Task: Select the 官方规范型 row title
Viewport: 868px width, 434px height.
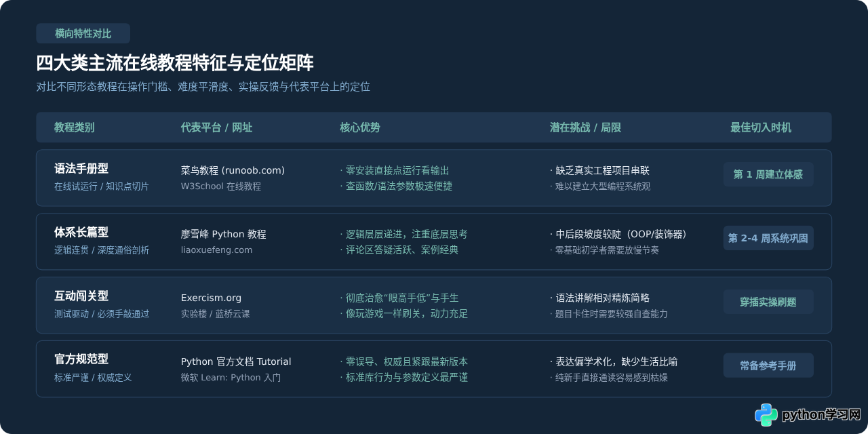Action: click(x=81, y=359)
